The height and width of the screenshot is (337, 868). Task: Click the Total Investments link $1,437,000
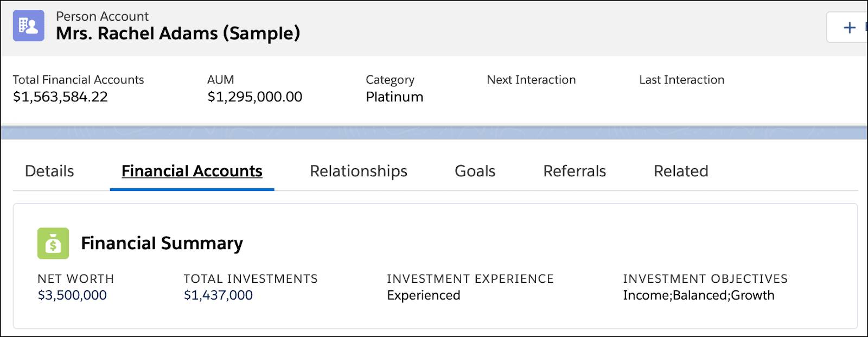218,295
